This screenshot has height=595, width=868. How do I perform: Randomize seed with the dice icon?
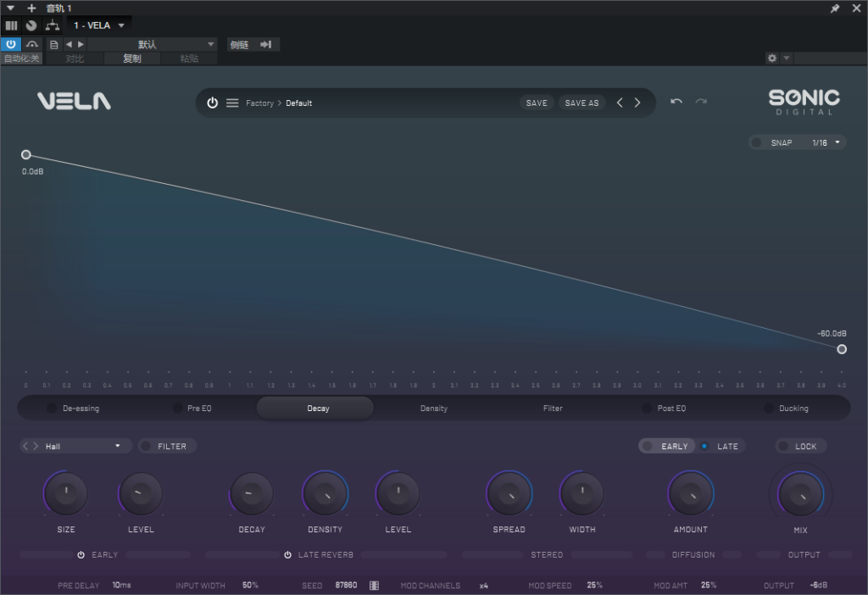click(374, 586)
